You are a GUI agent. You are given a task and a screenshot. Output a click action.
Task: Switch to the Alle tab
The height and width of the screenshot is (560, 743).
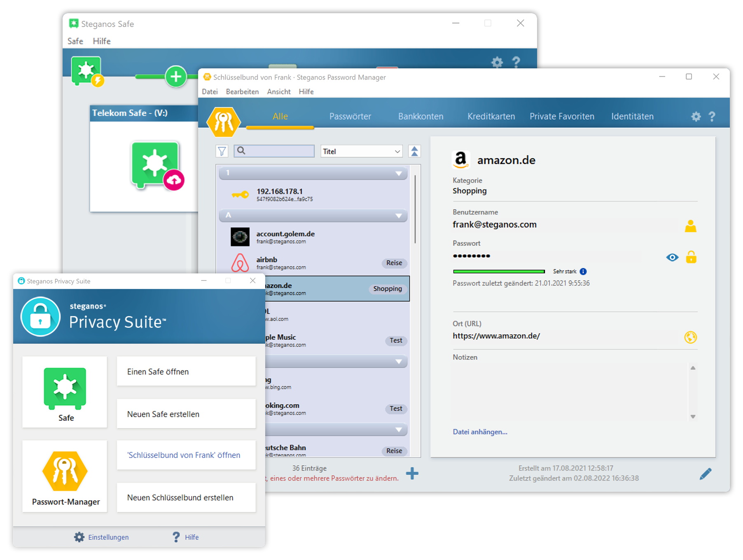(280, 117)
